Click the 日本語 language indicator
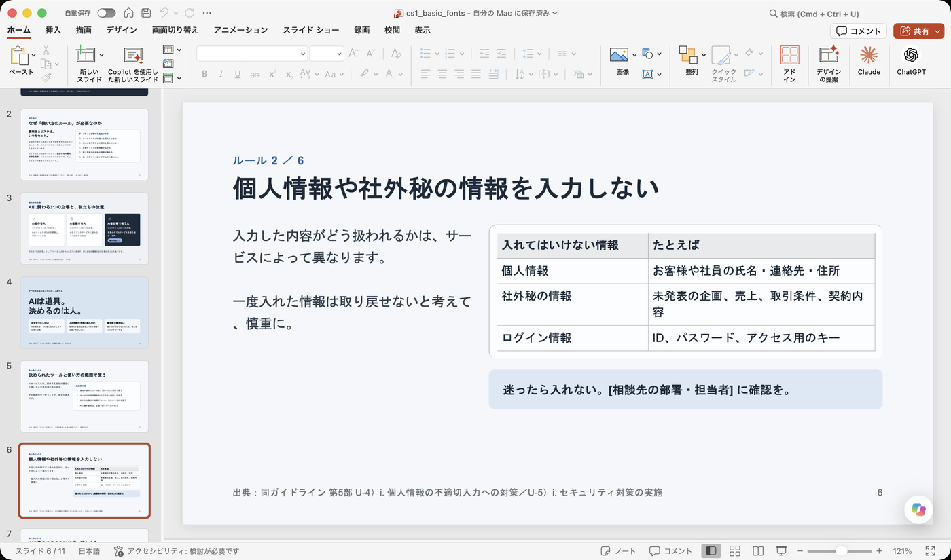The height and width of the screenshot is (560, 951). (x=89, y=550)
